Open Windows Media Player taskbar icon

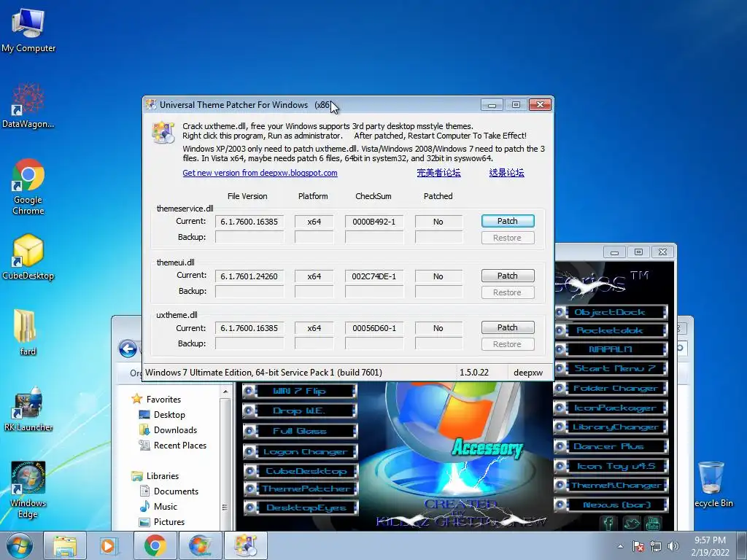(109, 545)
